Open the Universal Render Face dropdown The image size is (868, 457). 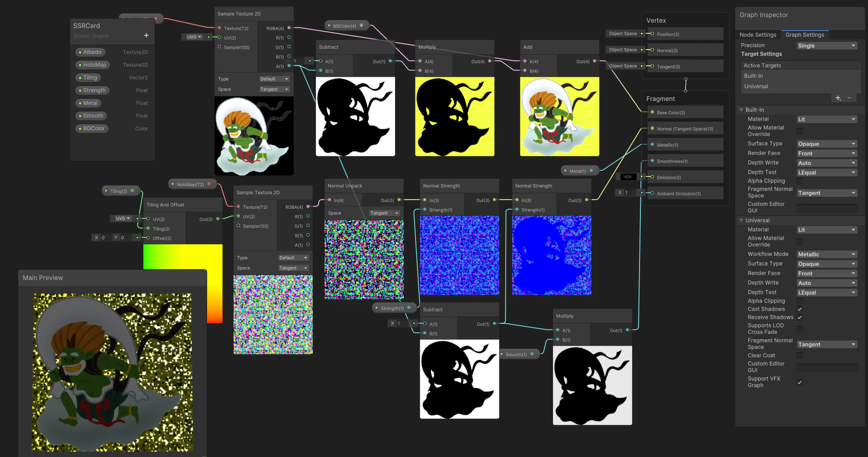pyautogui.click(x=827, y=273)
